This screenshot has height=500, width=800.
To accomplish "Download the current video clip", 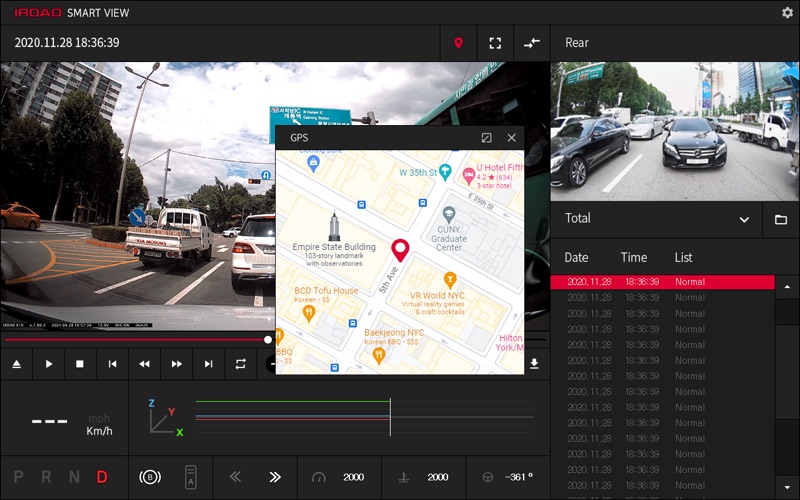I will click(534, 363).
